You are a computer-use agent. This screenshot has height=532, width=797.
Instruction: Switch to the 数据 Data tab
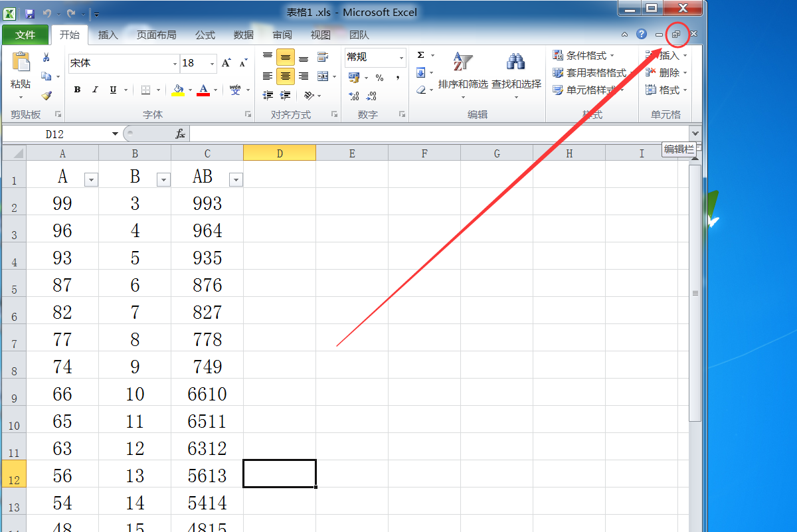[x=244, y=35]
